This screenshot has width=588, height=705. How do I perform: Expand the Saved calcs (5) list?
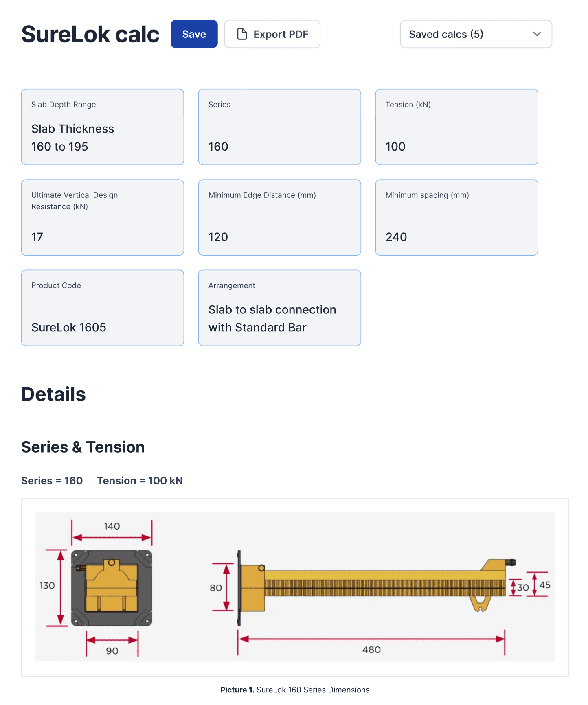point(475,34)
